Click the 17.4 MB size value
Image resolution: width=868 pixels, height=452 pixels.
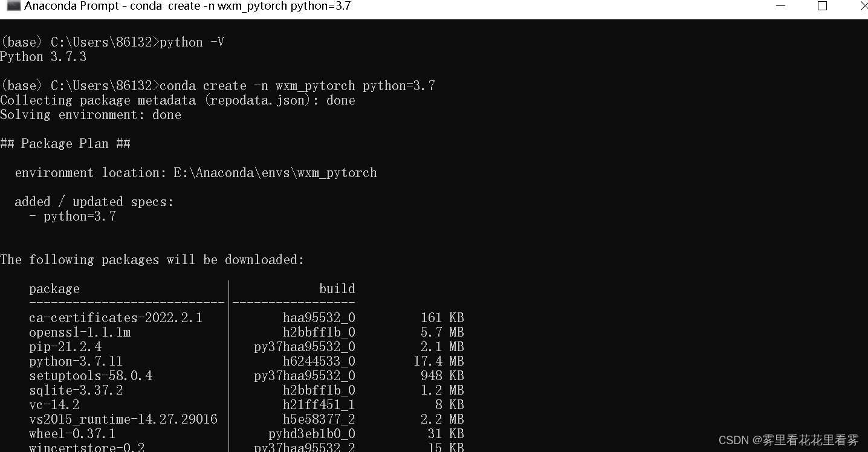439,361
